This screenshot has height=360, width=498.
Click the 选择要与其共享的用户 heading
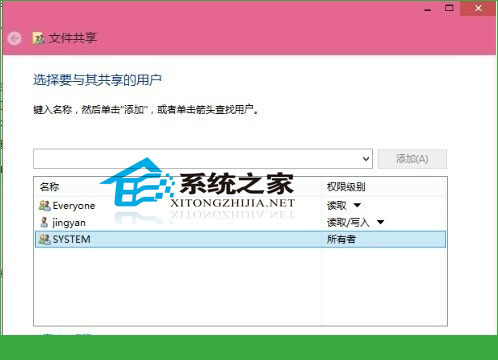(97, 80)
